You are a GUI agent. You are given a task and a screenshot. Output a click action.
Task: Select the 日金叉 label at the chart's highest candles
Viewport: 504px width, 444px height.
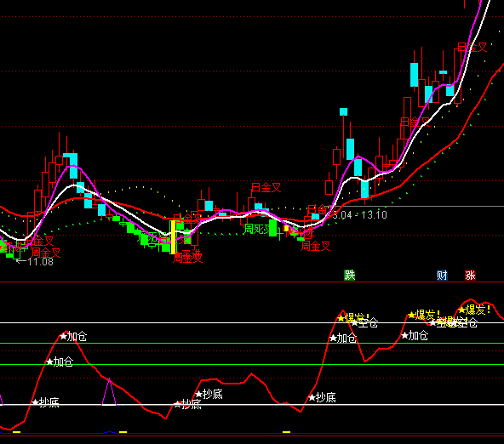(x=472, y=48)
